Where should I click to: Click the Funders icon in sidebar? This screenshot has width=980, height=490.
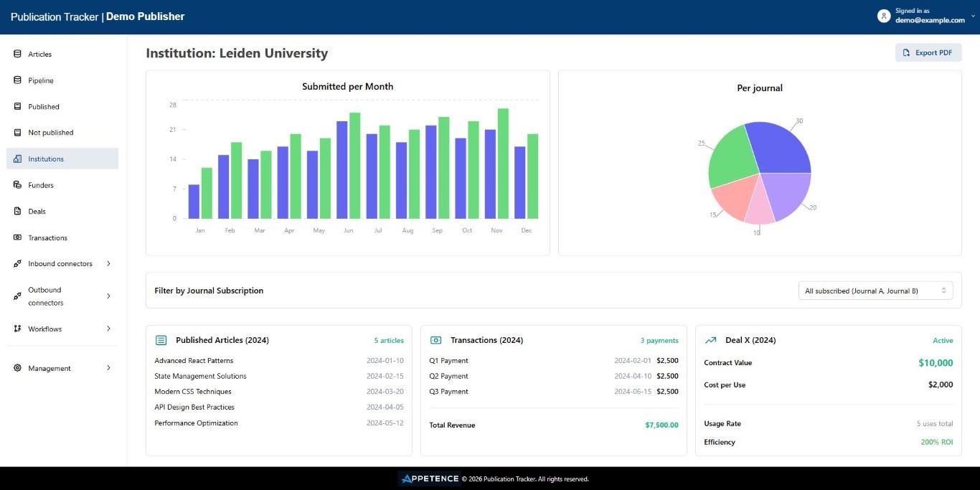click(17, 185)
